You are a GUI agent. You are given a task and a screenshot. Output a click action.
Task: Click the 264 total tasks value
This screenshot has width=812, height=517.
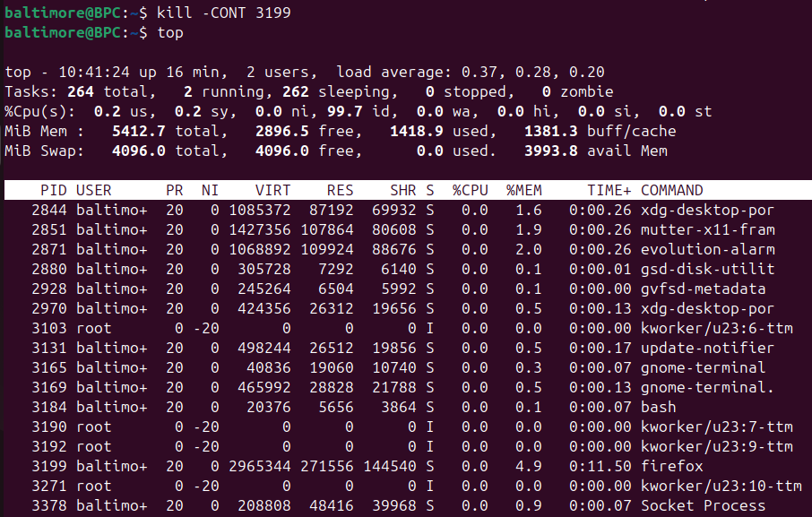81,91
